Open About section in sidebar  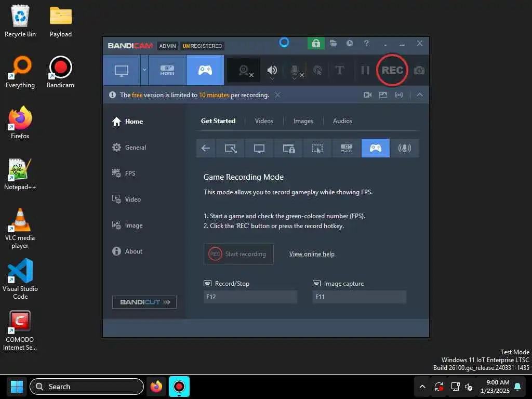[127, 251]
